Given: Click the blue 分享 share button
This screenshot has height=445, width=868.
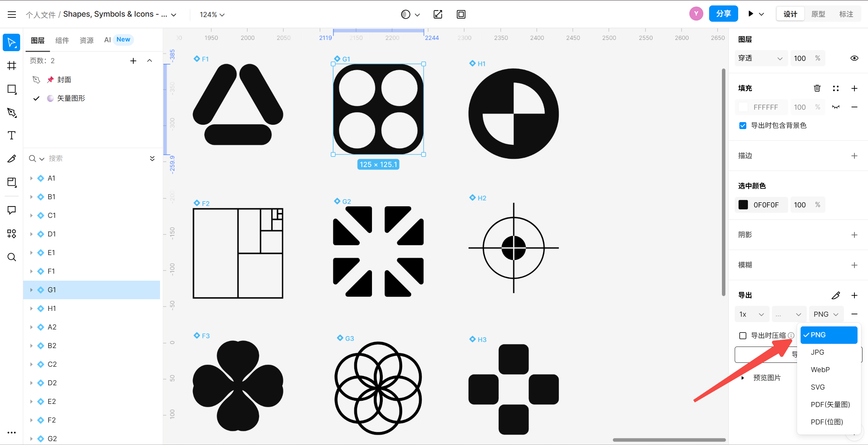Looking at the screenshot, I should click(723, 14).
